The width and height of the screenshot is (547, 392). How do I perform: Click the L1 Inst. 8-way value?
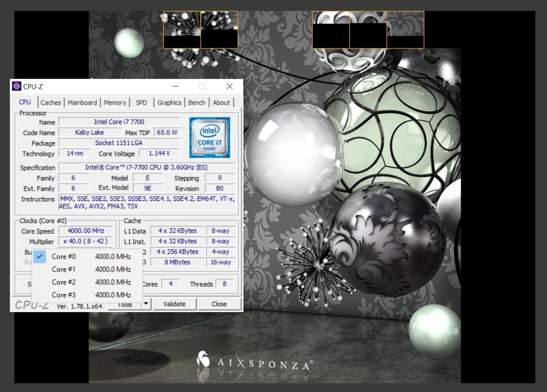tap(220, 241)
